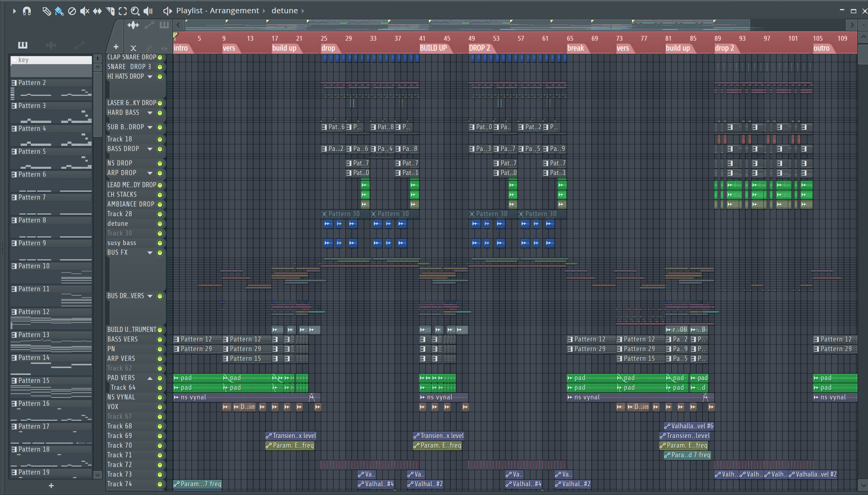Click the left timeline overview arrow
Viewport: 868px width, 495px height.
(x=178, y=25)
